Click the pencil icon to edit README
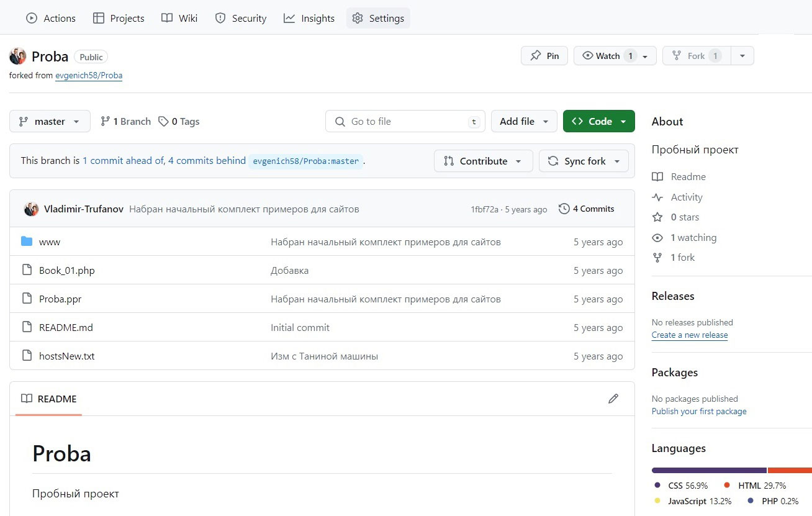812x516 pixels. pos(613,399)
